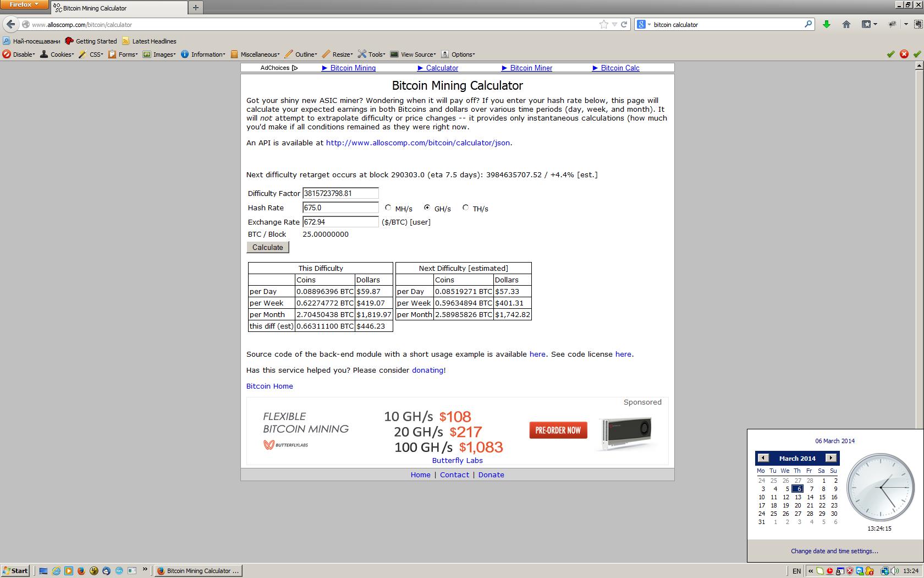Click the Exchange Rate input field
This screenshot has height=578, width=924.
(x=340, y=222)
